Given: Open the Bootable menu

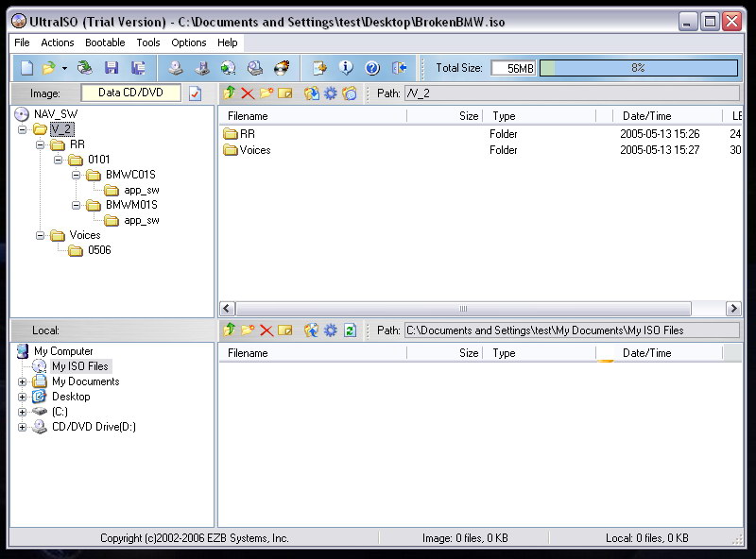Looking at the screenshot, I should pyautogui.click(x=104, y=42).
